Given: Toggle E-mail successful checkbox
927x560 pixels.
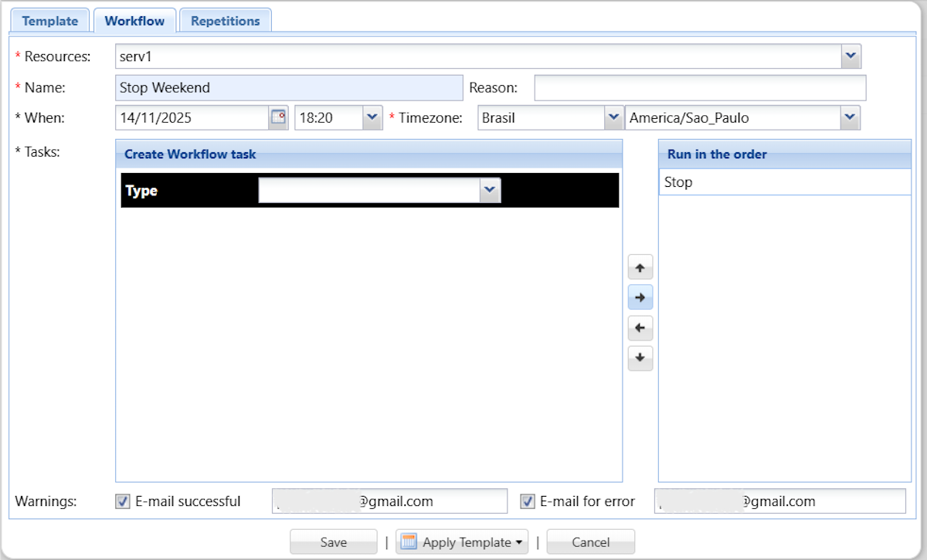Looking at the screenshot, I should [x=123, y=501].
